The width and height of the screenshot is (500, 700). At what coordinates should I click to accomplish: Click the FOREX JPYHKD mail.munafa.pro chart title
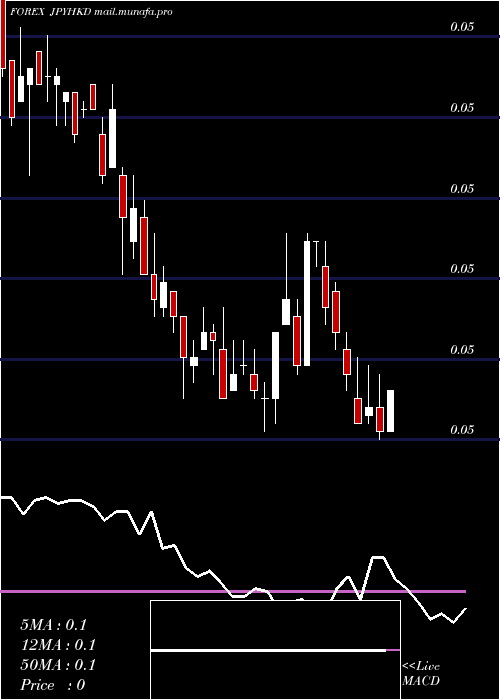[91, 12]
